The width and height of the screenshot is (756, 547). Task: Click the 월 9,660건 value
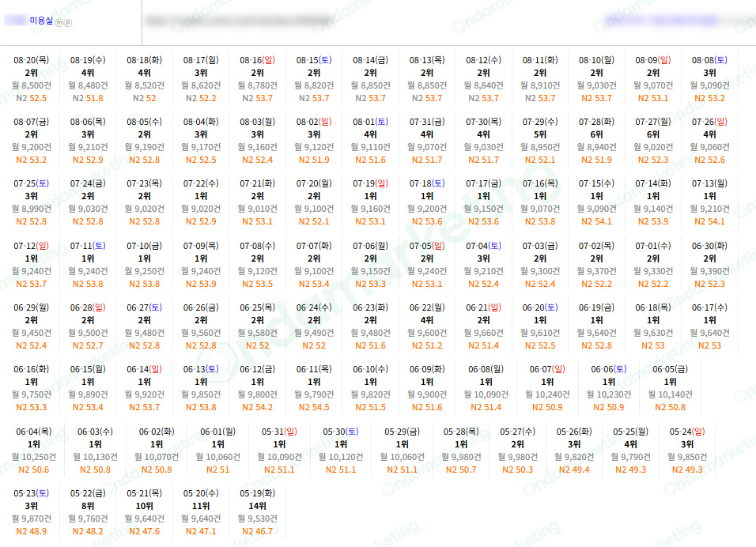tap(484, 333)
